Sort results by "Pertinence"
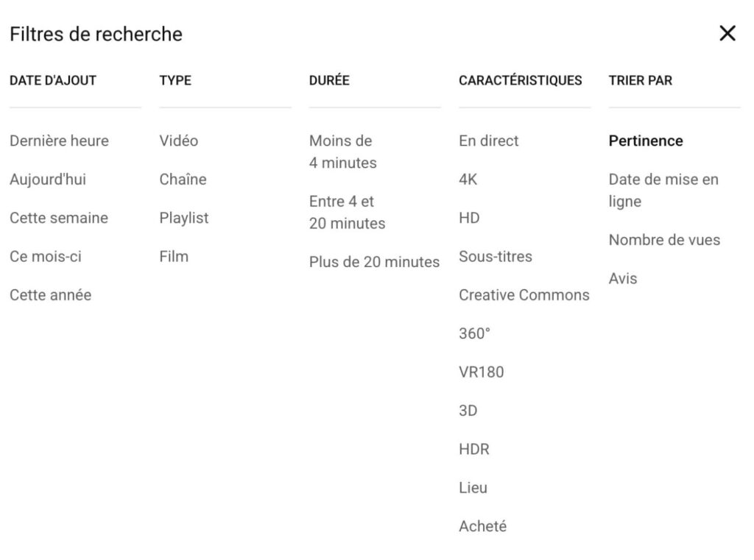 tap(645, 141)
